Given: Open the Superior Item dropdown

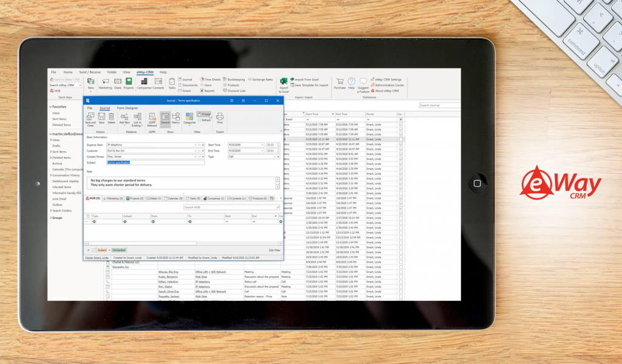Looking at the screenshot, I should (195, 145).
